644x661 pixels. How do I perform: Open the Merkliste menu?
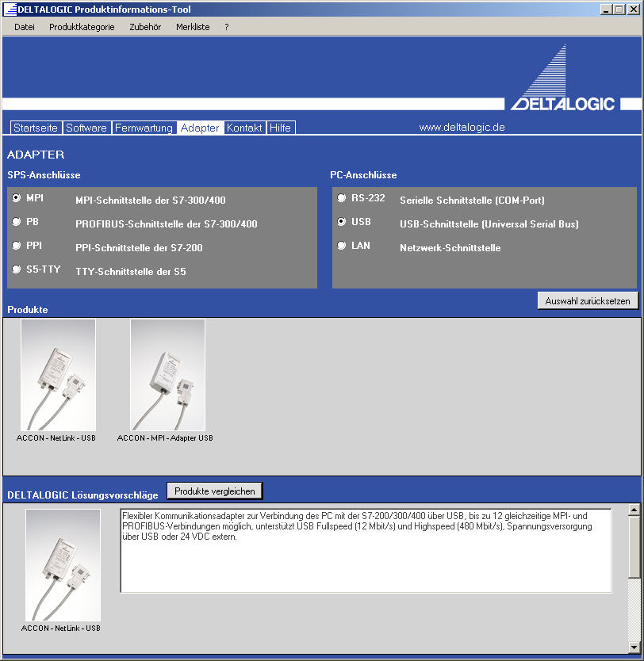193,27
